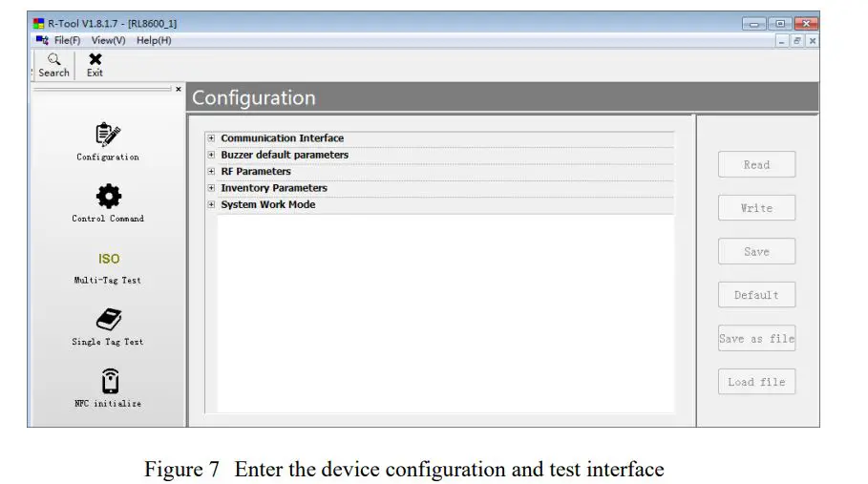Image resolution: width=868 pixels, height=484 pixels.
Task: Click the Exit X toolbar icon
Action: pos(95,59)
